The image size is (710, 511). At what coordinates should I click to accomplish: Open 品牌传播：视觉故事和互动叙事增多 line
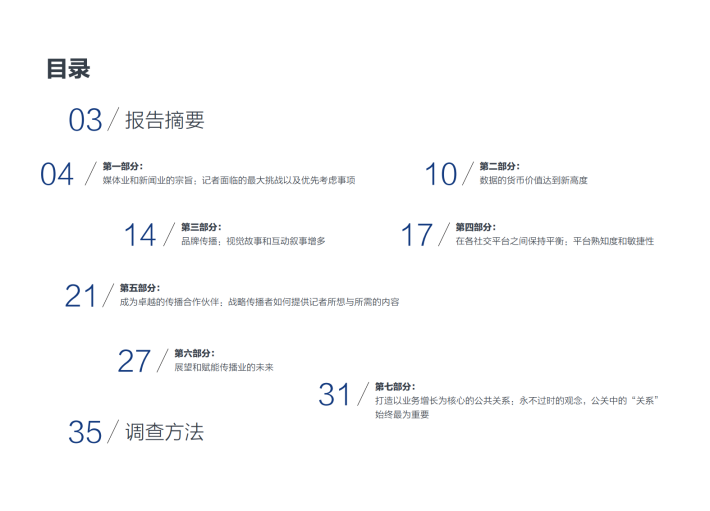coord(253,241)
